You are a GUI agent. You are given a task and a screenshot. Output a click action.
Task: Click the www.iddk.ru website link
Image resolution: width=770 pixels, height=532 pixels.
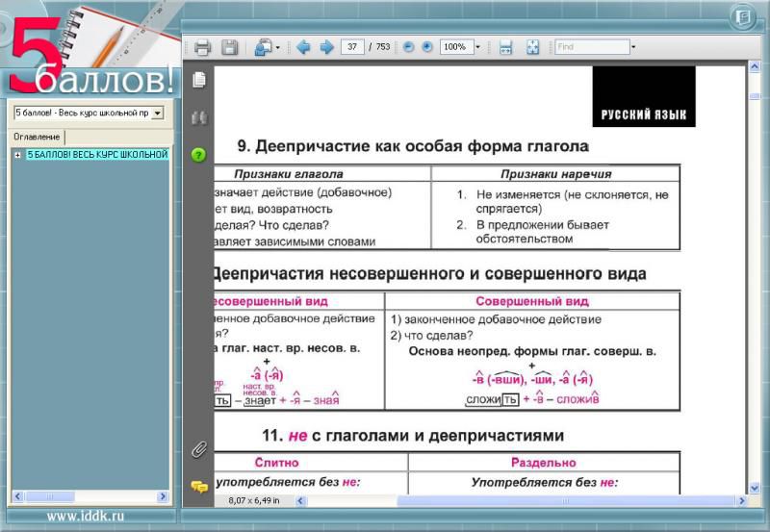(85, 517)
